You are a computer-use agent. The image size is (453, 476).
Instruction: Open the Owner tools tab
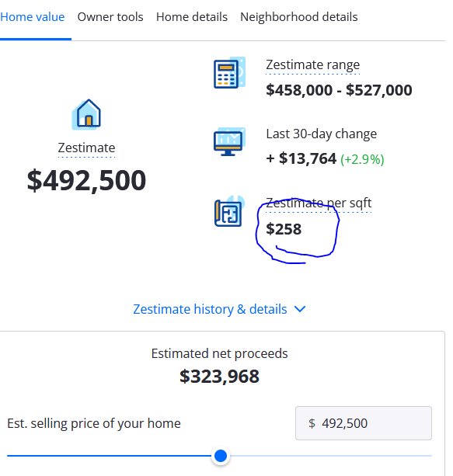coord(110,17)
